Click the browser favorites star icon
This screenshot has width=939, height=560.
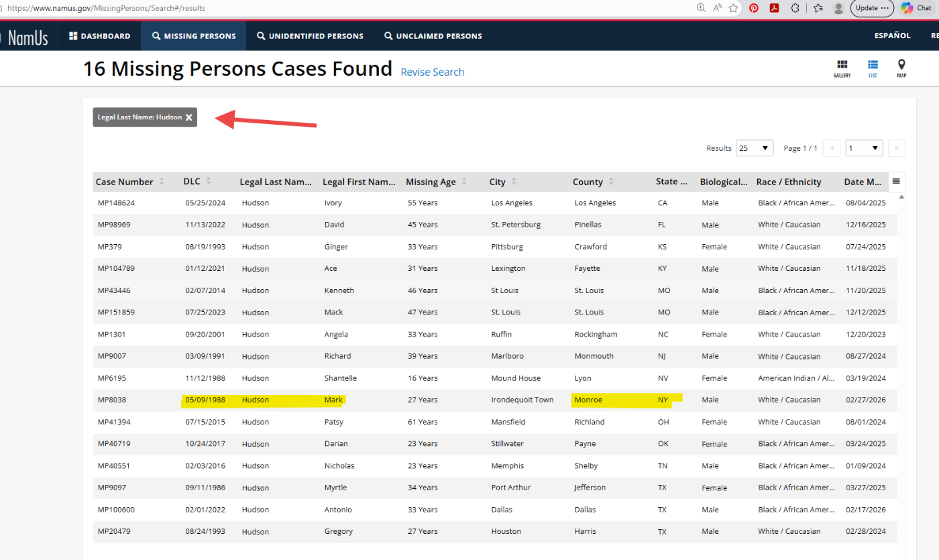coord(734,8)
